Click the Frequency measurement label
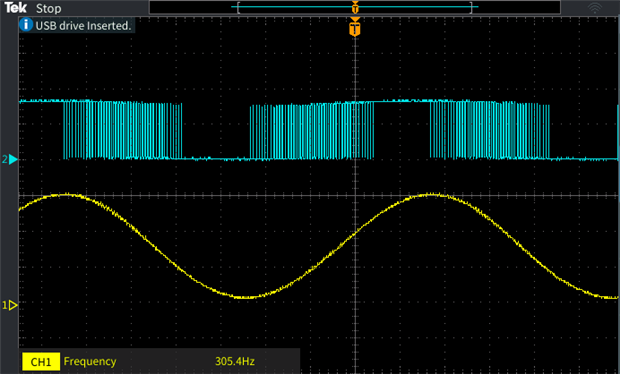This screenshot has width=620, height=374. (90, 361)
